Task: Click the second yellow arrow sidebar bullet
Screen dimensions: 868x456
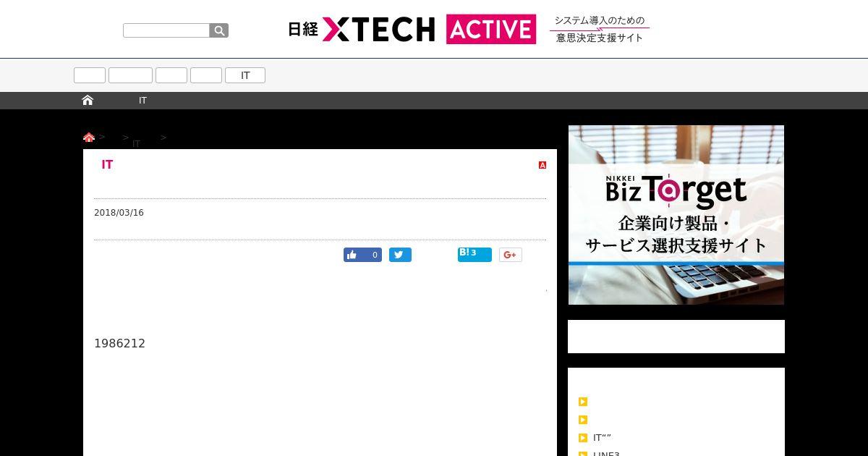Action: point(583,420)
